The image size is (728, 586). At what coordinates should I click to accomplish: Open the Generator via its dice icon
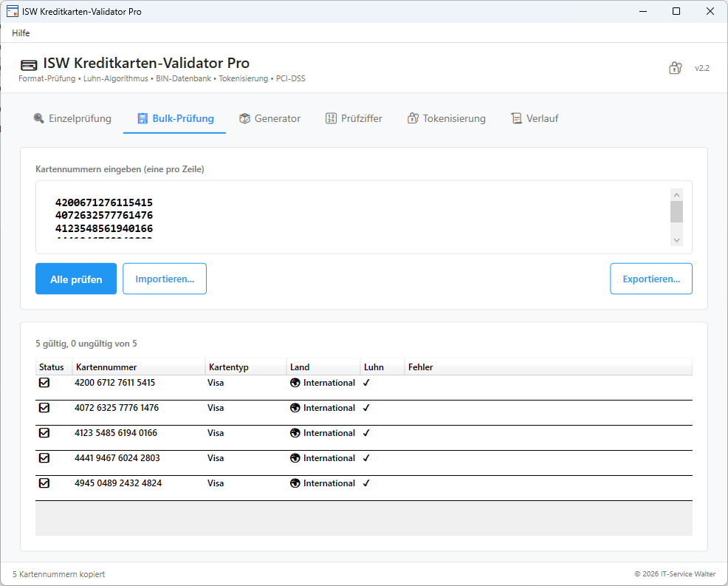tap(244, 117)
